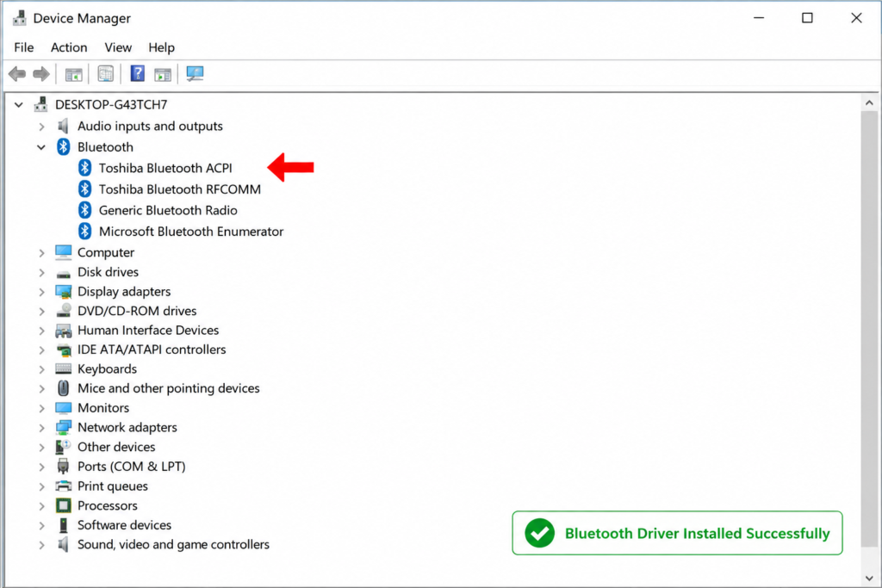Expand the Disk drives category
This screenshot has height=588, width=882.
click(41, 273)
